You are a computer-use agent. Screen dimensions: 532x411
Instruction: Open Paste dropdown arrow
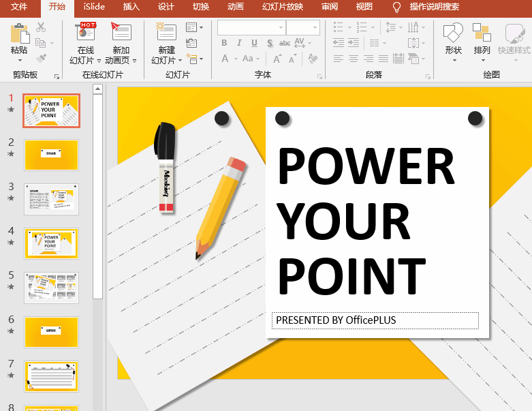point(20,61)
